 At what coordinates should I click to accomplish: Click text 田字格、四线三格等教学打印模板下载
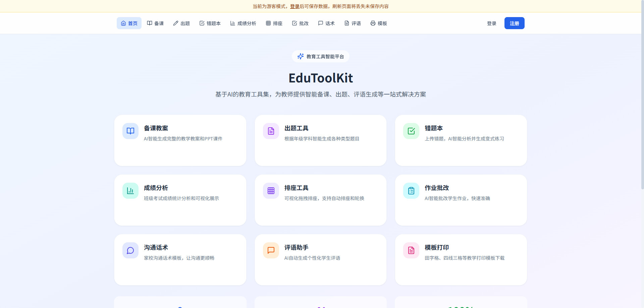465,258
